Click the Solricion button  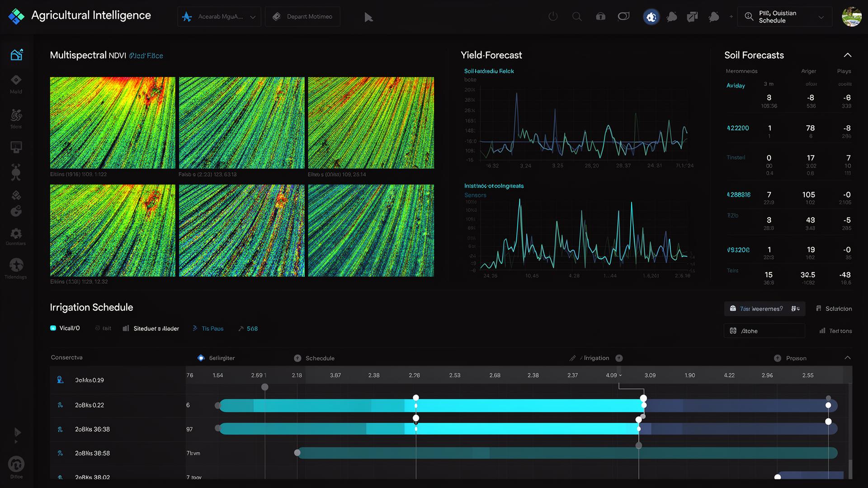point(834,309)
